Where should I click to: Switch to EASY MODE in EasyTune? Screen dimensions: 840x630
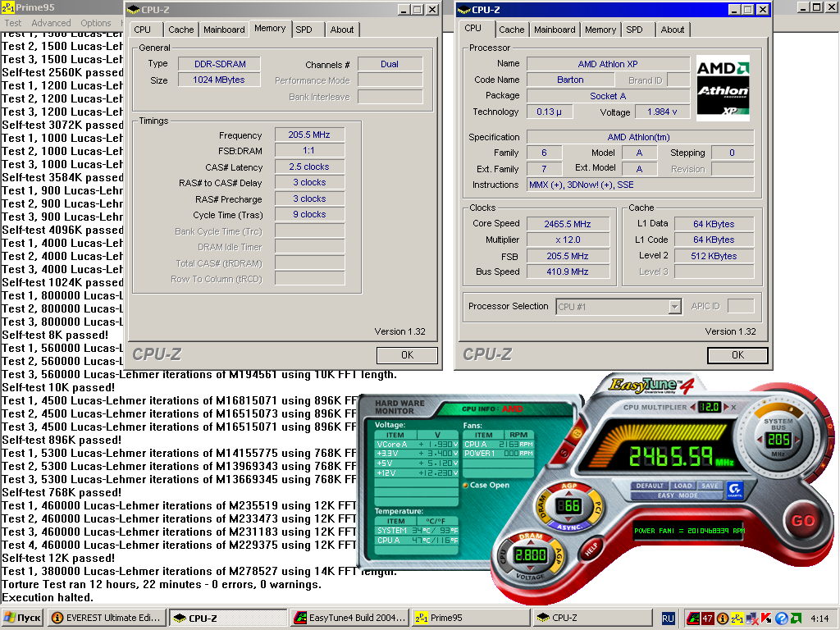click(x=678, y=495)
